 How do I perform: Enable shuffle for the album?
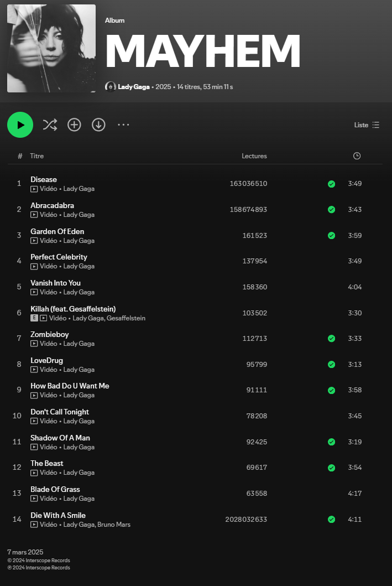pyautogui.click(x=50, y=125)
